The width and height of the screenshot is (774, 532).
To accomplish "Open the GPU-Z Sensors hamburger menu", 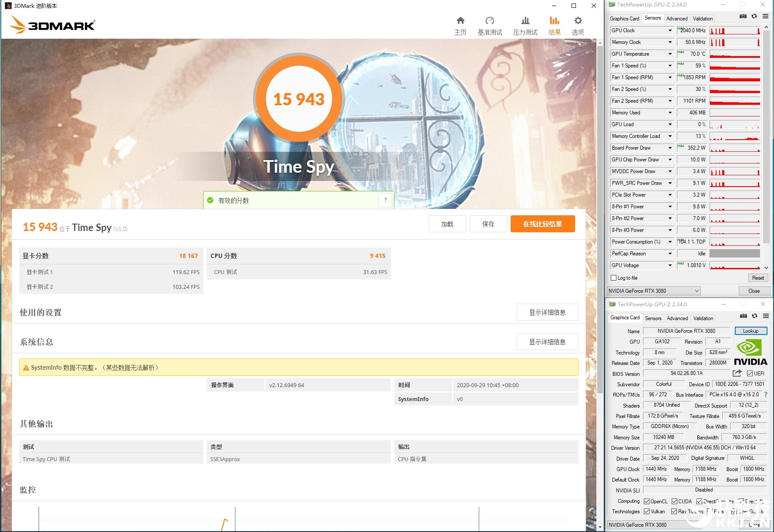I will pos(765,17).
